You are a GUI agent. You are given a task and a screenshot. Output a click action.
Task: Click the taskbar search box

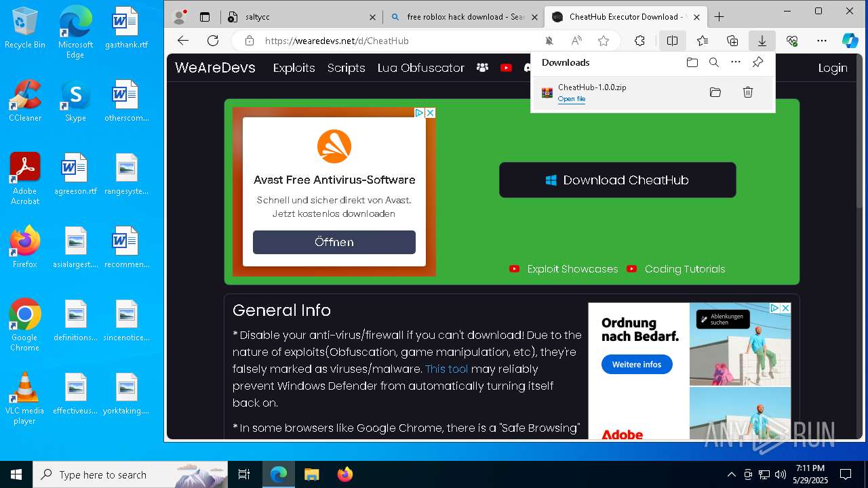click(x=130, y=474)
